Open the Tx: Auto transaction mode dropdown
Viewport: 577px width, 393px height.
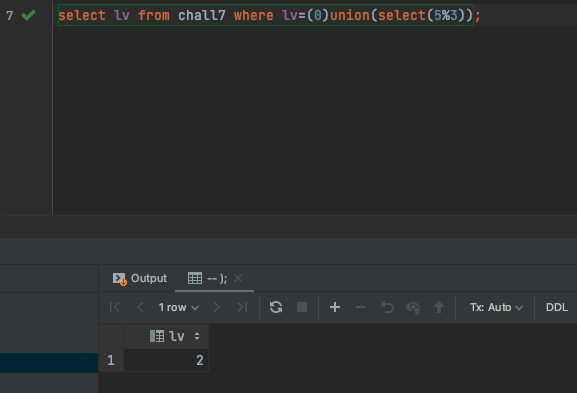(496, 307)
